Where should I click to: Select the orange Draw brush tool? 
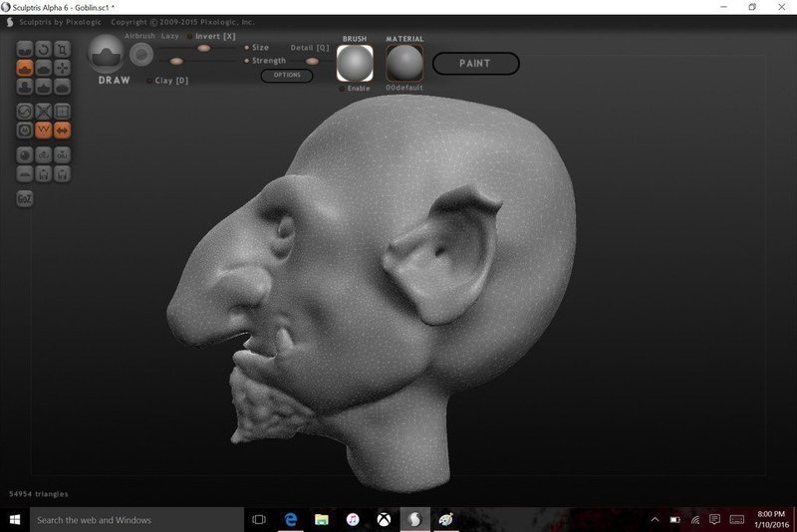[25, 68]
